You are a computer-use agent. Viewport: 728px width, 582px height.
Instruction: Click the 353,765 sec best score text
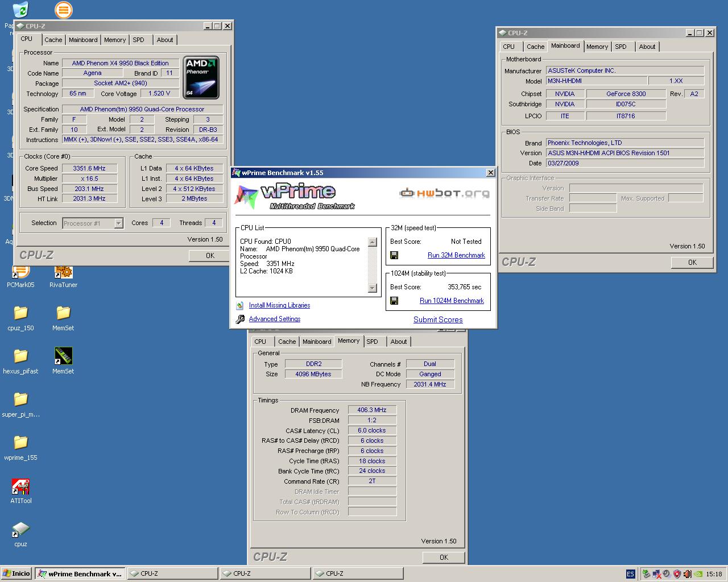(x=464, y=287)
